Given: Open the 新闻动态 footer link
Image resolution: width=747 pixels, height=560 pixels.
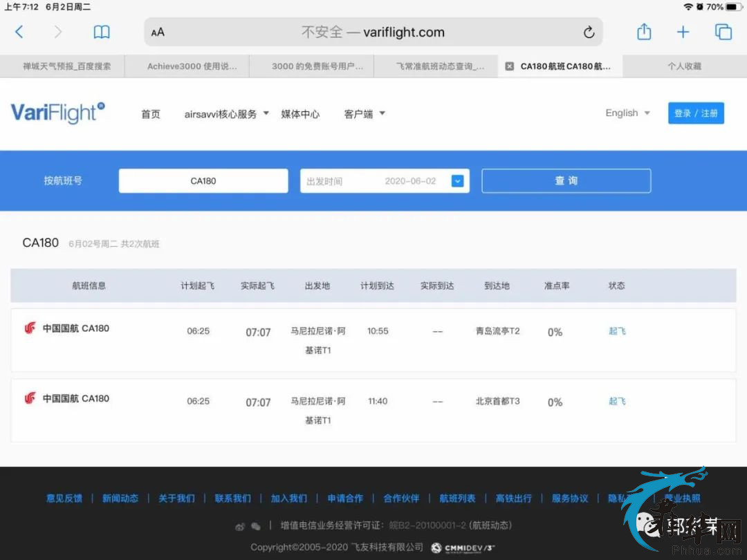Looking at the screenshot, I should pyautogui.click(x=120, y=498).
